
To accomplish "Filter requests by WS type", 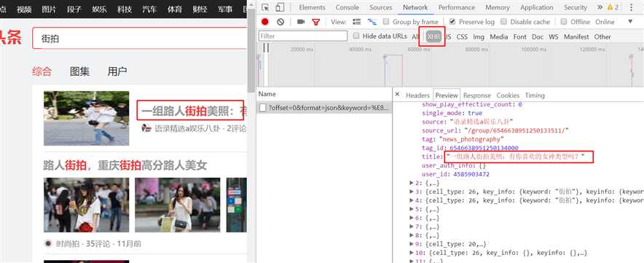I will pyautogui.click(x=554, y=36).
